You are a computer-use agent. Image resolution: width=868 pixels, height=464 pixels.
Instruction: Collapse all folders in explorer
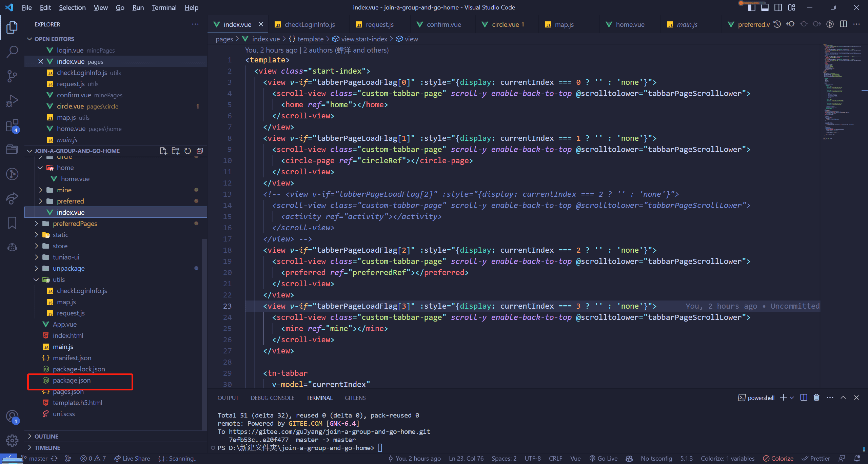point(200,151)
